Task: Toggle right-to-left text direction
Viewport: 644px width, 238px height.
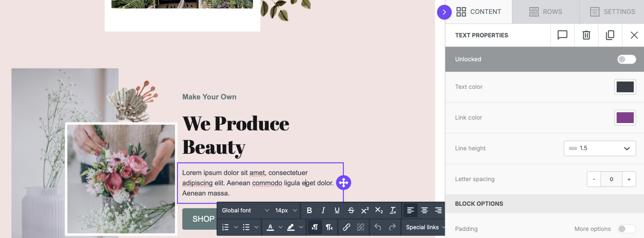Action: coord(329,227)
